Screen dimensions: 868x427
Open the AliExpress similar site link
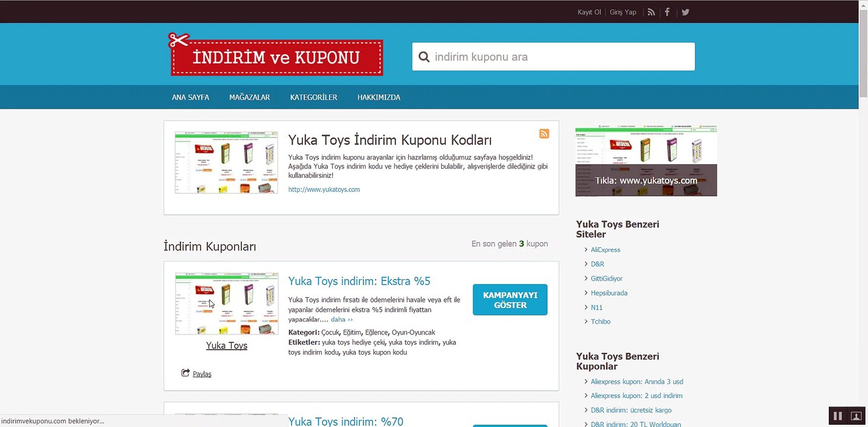pyautogui.click(x=605, y=250)
